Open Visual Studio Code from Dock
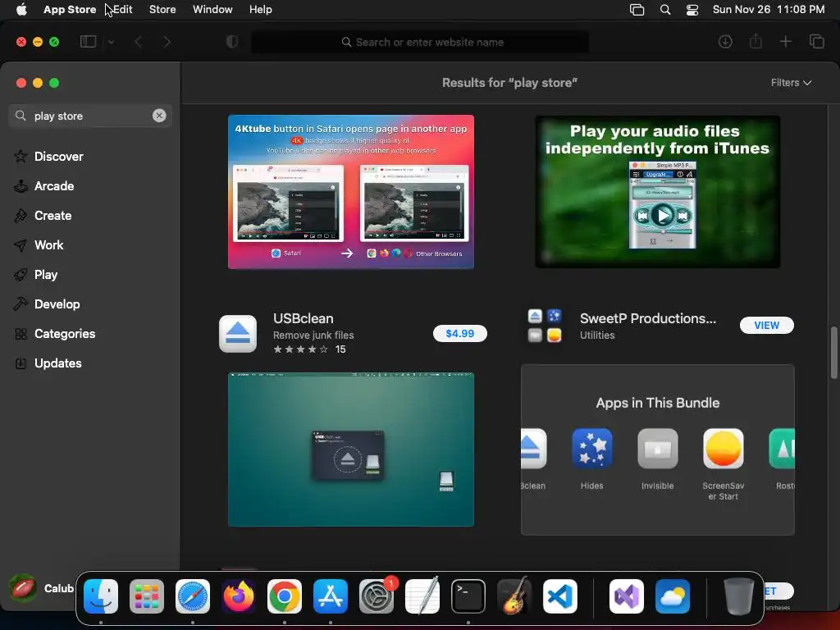The width and height of the screenshot is (840, 630). (x=559, y=596)
